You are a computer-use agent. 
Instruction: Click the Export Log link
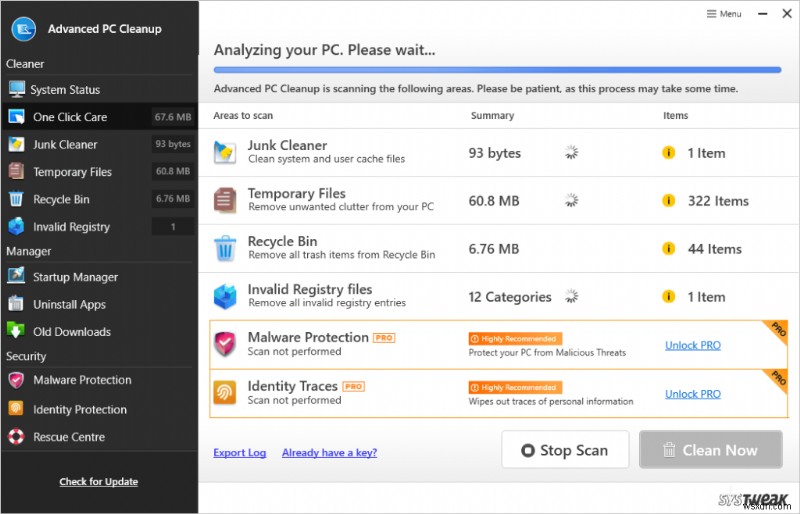(240, 453)
